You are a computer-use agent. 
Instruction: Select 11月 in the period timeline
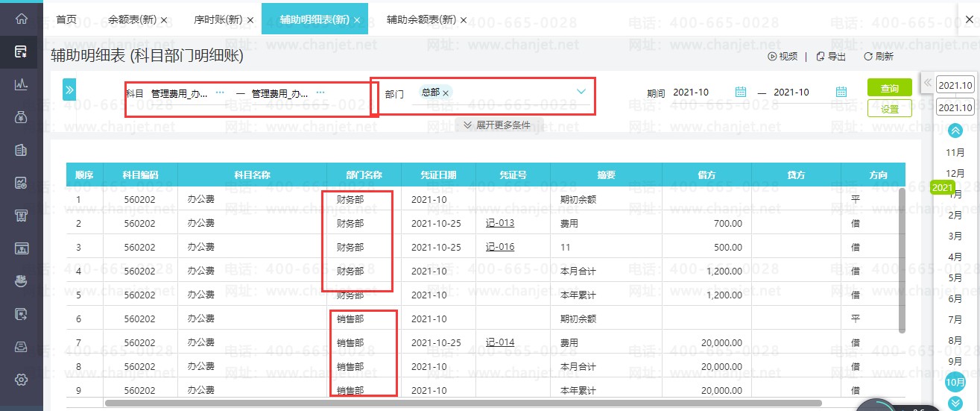(x=955, y=152)
